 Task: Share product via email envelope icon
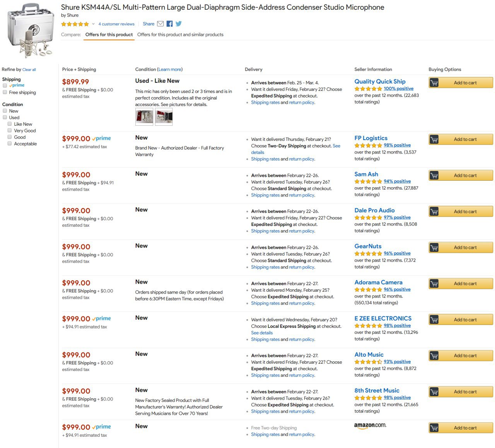[160, 24]
